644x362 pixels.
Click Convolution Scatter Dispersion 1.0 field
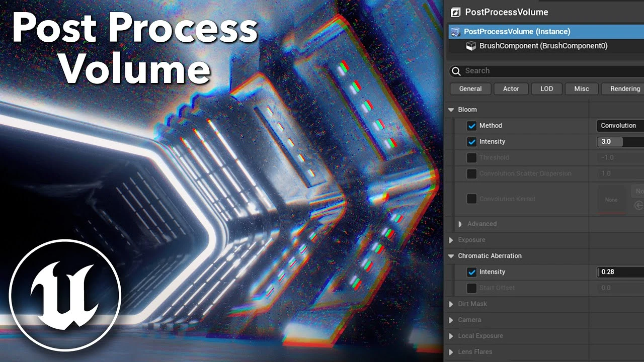coord(620,174)
